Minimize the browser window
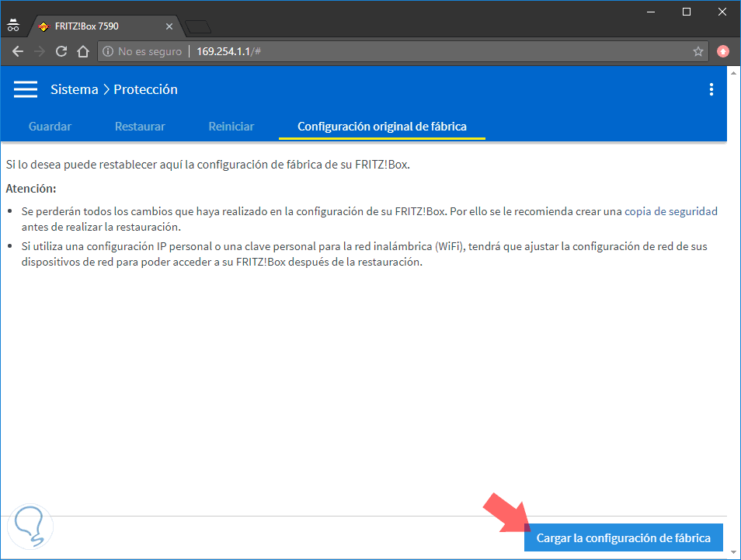This screenshot has height=560, width=741. click(x=651, y=12)
